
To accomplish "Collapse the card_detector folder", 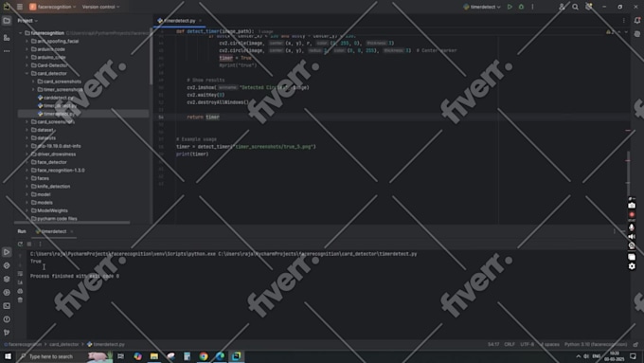I will [x=27, y=73].
